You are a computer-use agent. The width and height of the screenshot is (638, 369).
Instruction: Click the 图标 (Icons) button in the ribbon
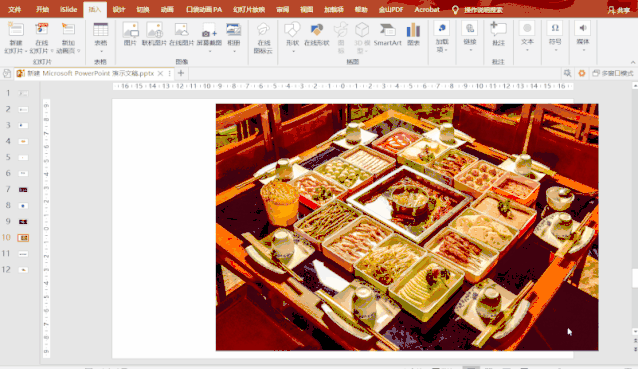[341, 38]
